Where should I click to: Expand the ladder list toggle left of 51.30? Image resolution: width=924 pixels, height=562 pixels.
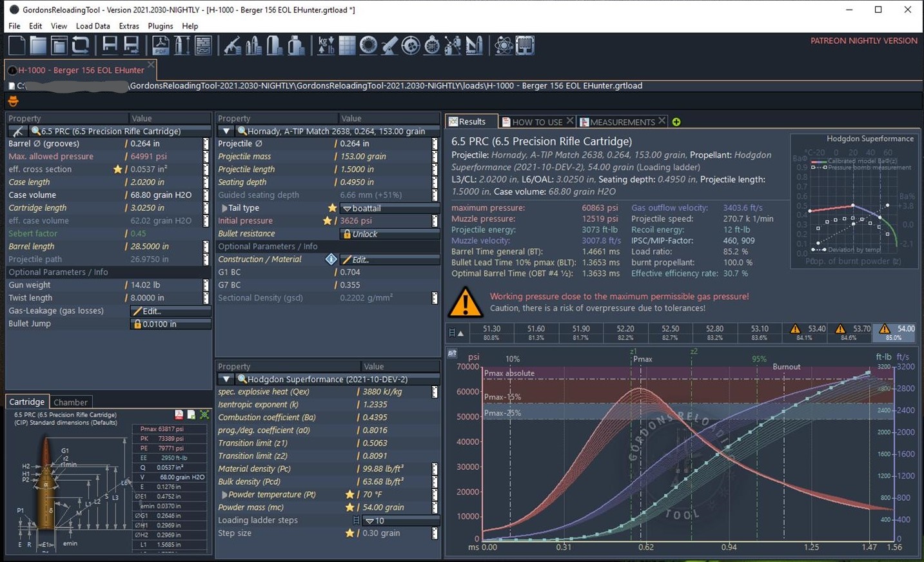tap(455, 333)
